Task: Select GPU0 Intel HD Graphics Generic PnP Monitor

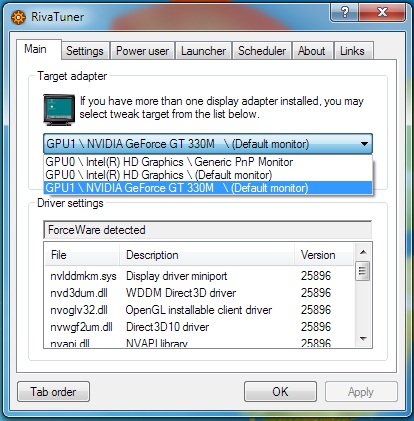Action: click(208, 162)
